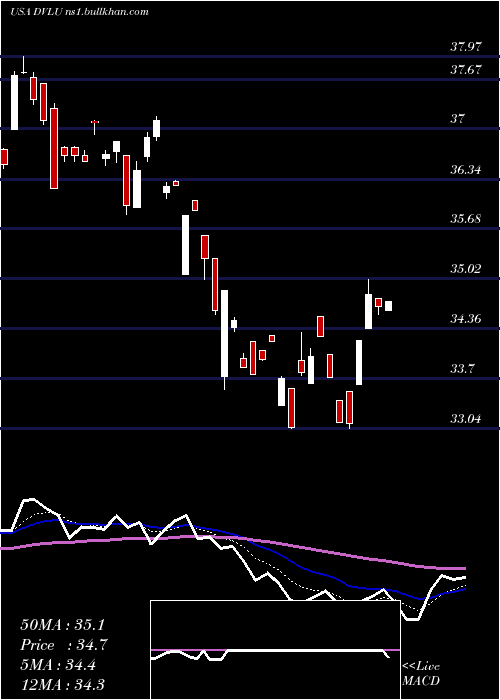Click the 33.04 price level label
Image resolution: width=500 pixels, height=700 pixels.
pos(466,419)
